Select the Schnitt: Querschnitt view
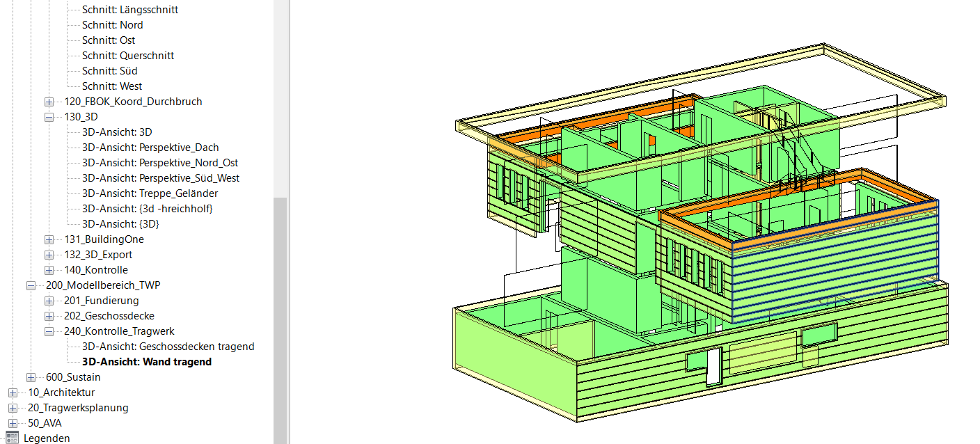 pyautogui.click(x=127, y=56)
